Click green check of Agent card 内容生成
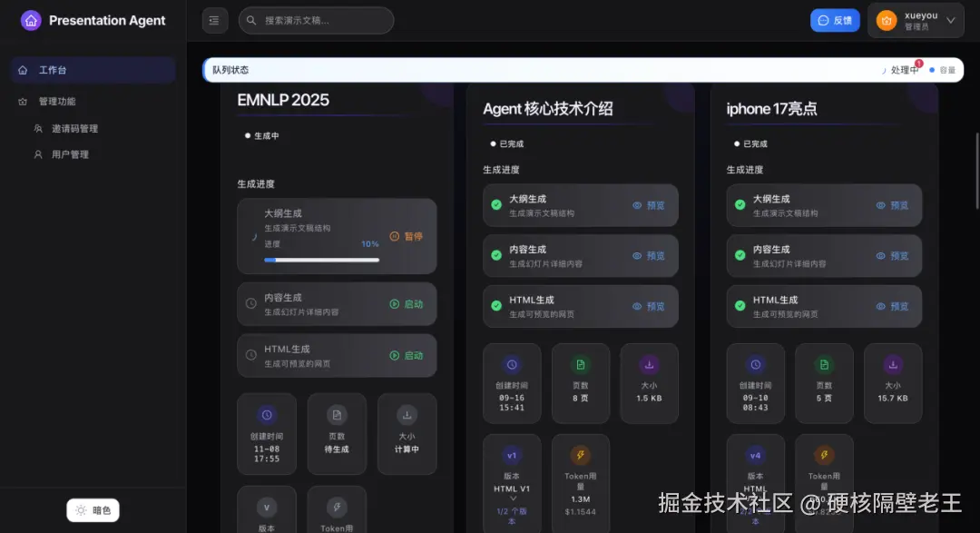The height and width of the screenshot is (533, 980). (496, 255)
